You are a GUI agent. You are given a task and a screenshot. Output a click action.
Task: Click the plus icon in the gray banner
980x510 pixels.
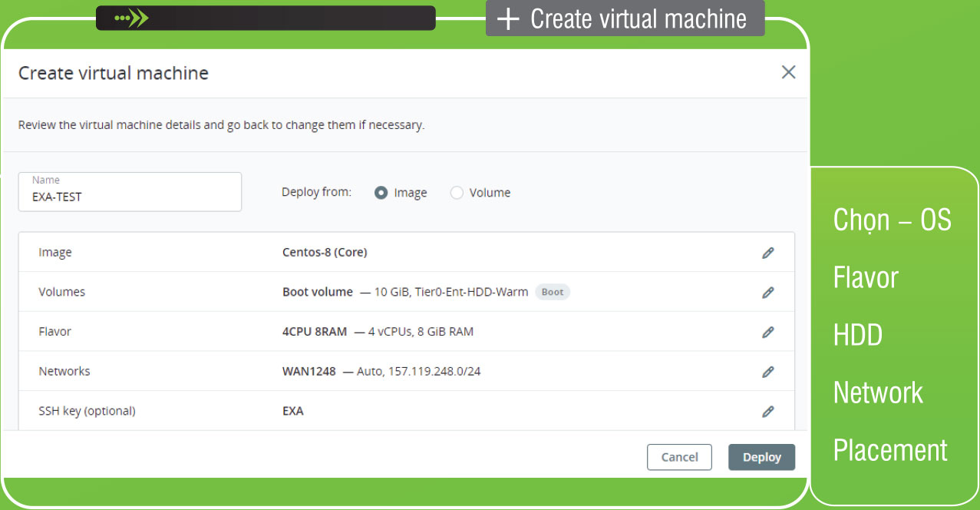tap(508, 19)
